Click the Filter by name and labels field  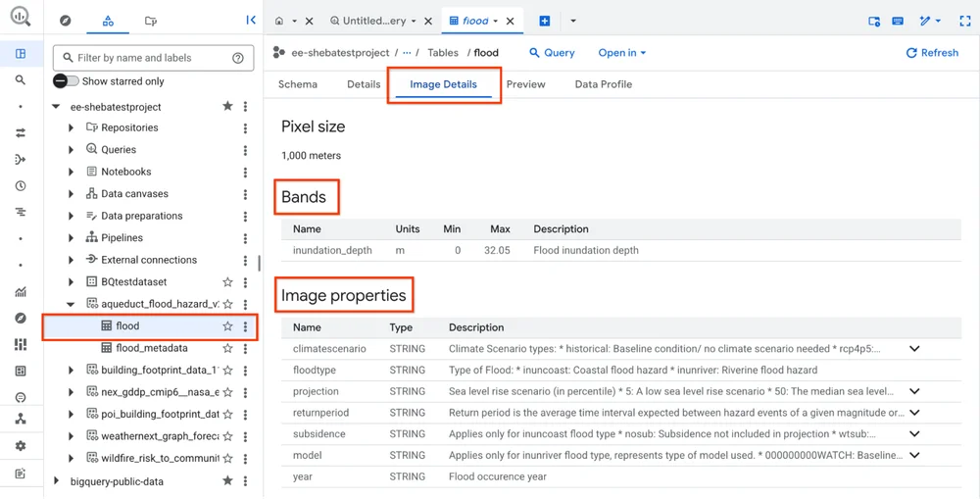click(154, 58)
